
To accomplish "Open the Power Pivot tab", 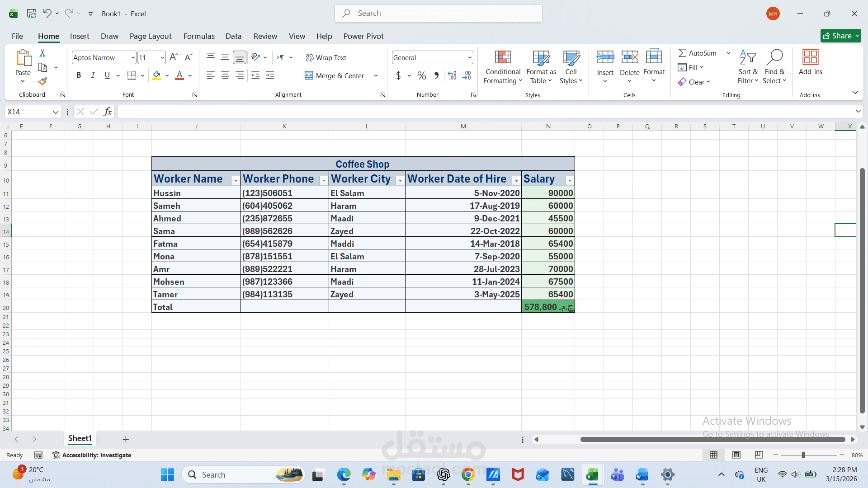I will point(363,36).
